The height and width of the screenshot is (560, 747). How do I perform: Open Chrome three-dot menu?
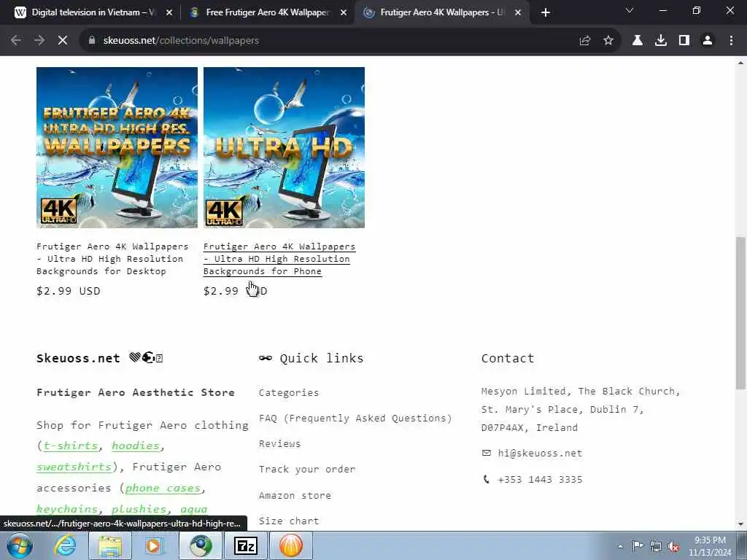731,41
